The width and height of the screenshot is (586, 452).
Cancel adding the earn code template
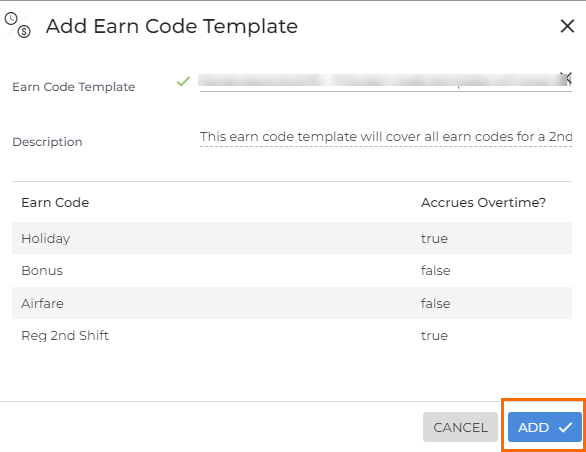point(460,427)
